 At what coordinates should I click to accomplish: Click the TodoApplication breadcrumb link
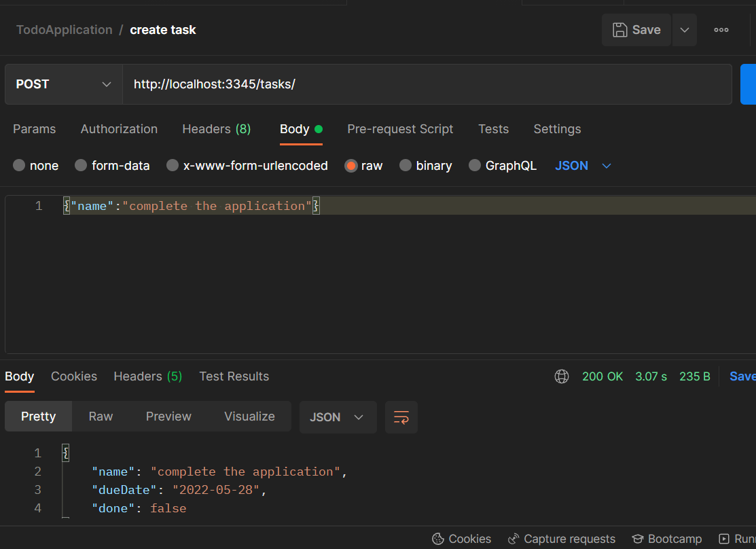[x=64, y=29]
